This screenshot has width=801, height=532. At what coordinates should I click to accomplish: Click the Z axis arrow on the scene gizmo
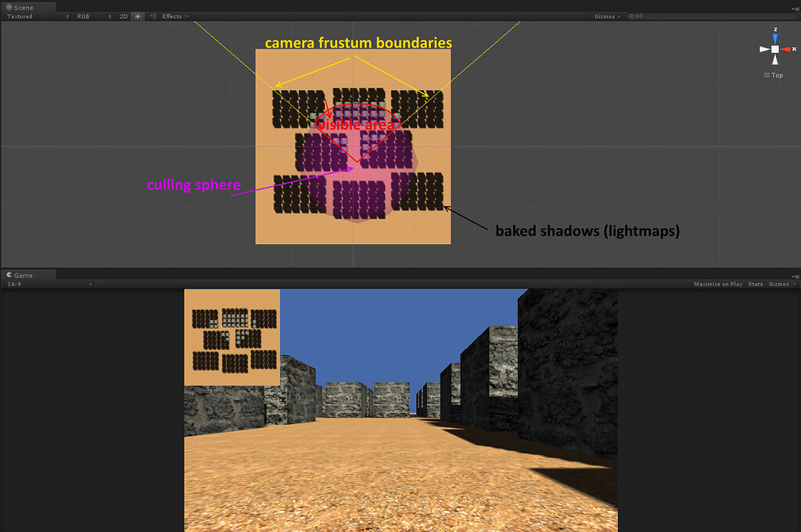[x=774, y=36]
